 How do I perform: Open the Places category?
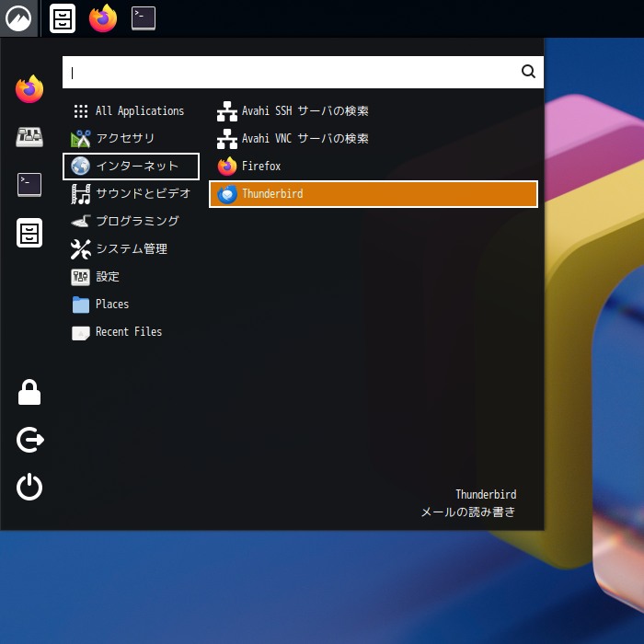131,305
